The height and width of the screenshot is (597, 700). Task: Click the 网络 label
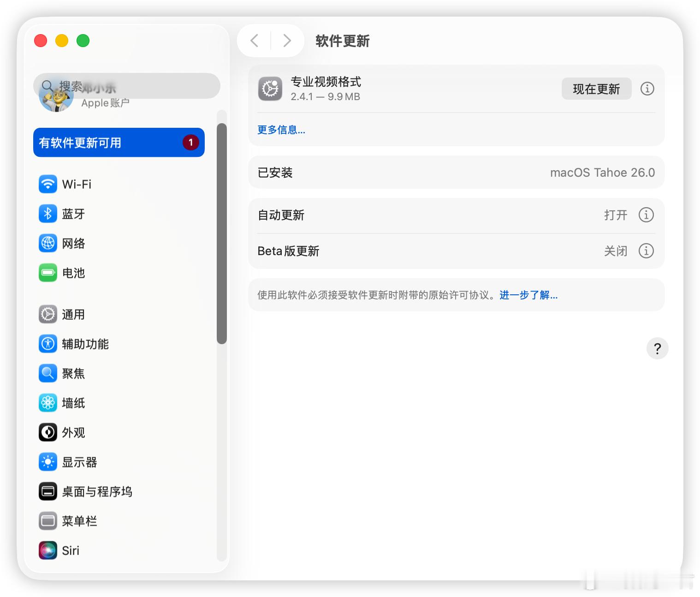click(x=74, y=243)
